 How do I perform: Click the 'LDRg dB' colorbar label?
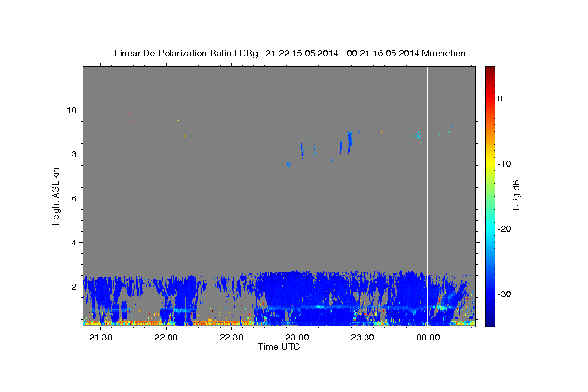click(515, 197)
